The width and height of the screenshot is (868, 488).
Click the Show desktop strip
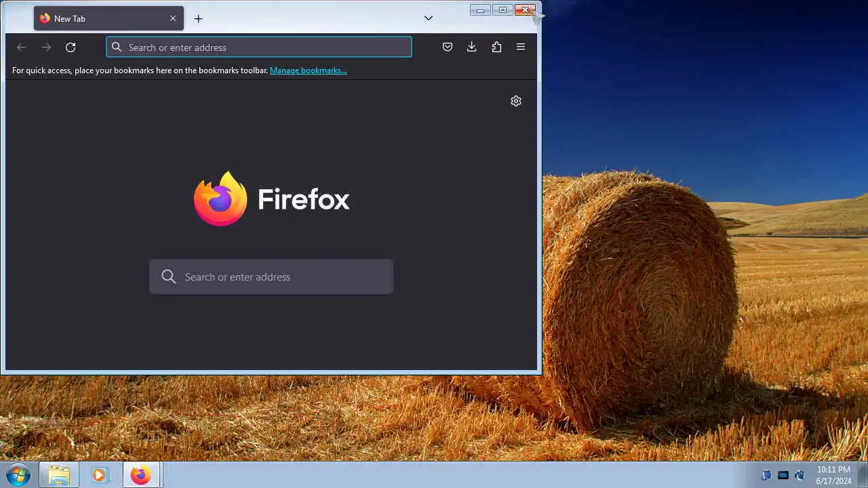point(863,475)
